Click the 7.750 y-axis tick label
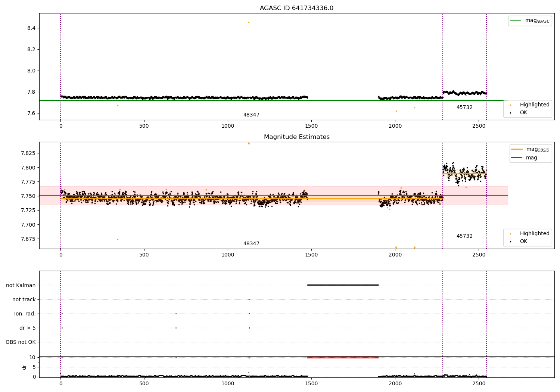560x392 pixels. [28, 196]
